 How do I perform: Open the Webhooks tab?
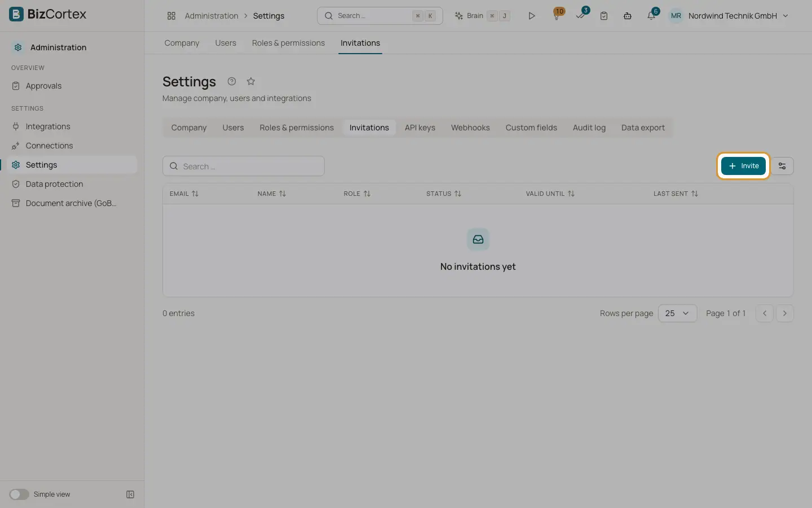click(470, 128)
